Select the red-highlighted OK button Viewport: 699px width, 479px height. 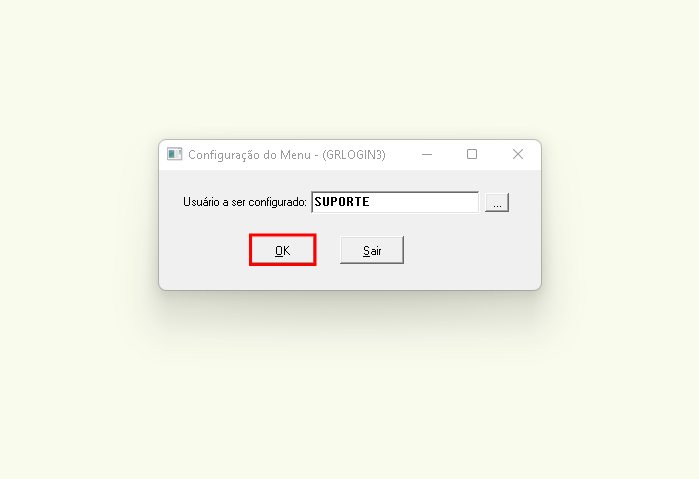283,250
